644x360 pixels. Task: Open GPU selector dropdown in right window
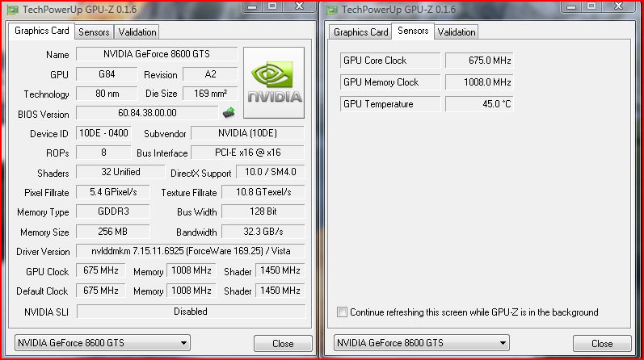coord(422,343)
